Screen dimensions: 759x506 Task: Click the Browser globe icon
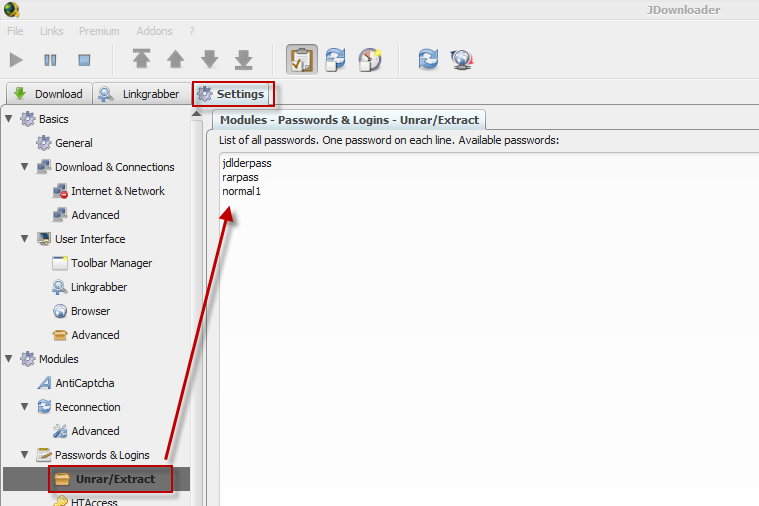(60, 311)
